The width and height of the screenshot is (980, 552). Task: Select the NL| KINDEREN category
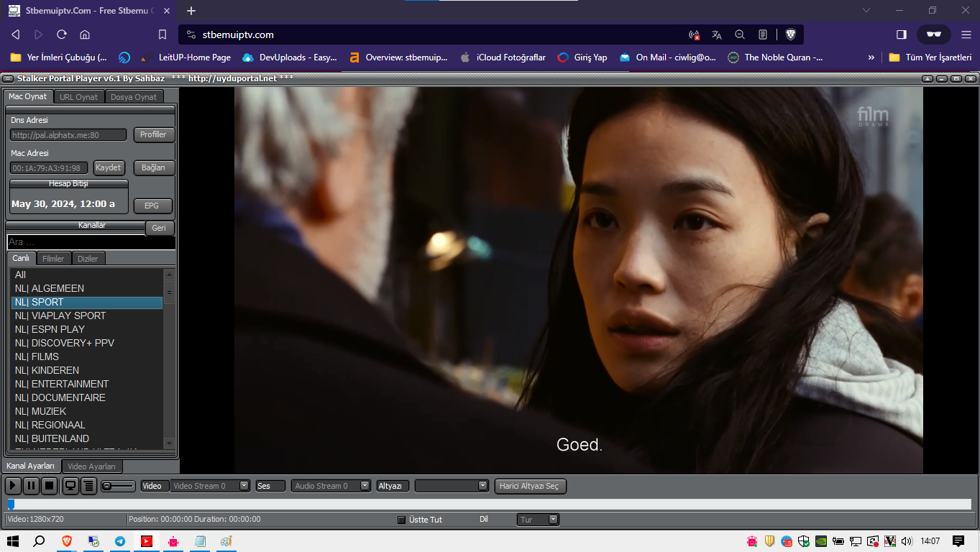tap(87, 370)
